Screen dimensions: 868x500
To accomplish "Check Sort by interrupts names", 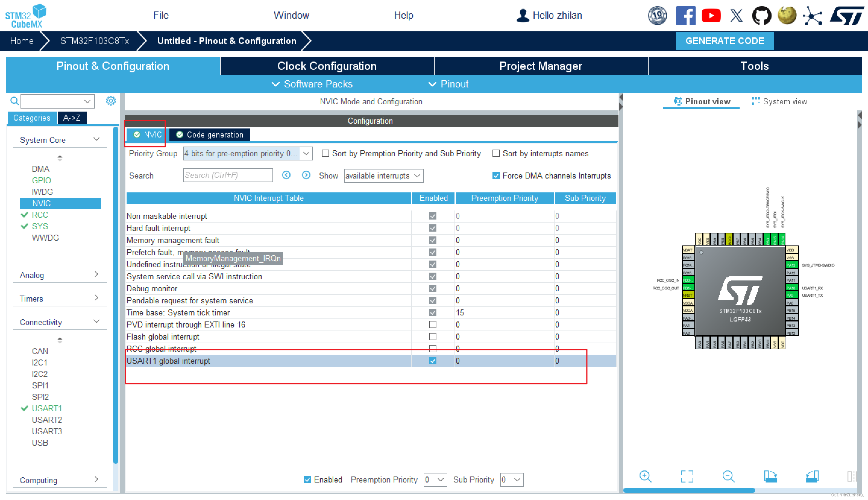I will coord(495,153).
